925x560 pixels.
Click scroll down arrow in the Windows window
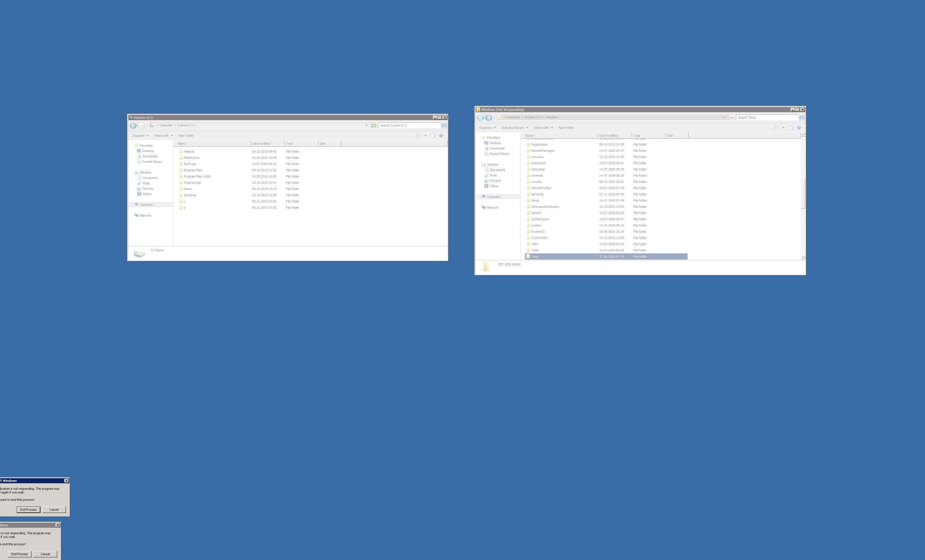click(803, 257)
